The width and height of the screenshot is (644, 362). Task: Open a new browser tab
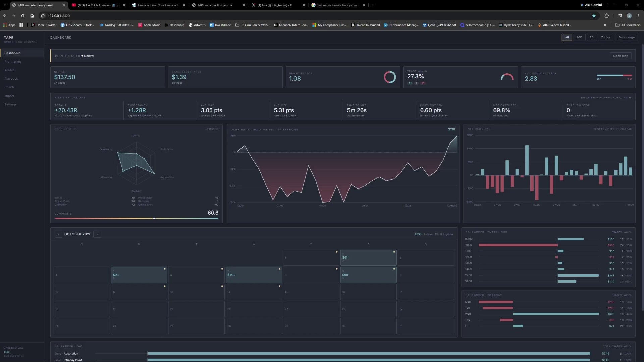coord(373,5)
